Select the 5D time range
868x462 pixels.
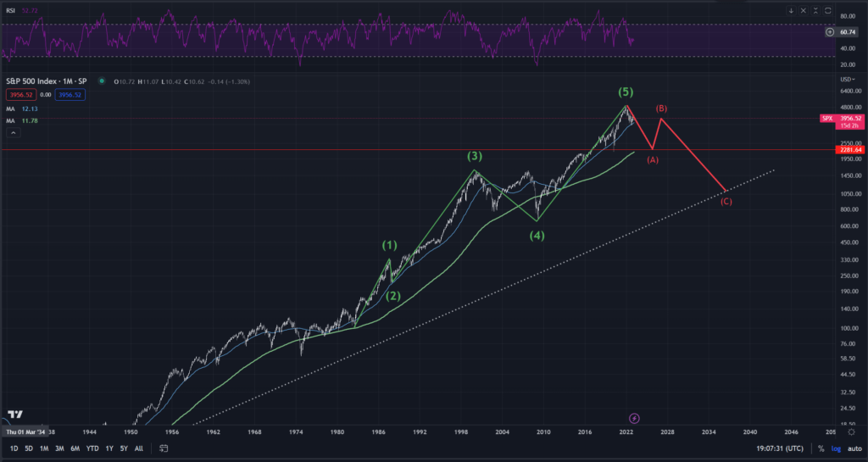point(29,448)
